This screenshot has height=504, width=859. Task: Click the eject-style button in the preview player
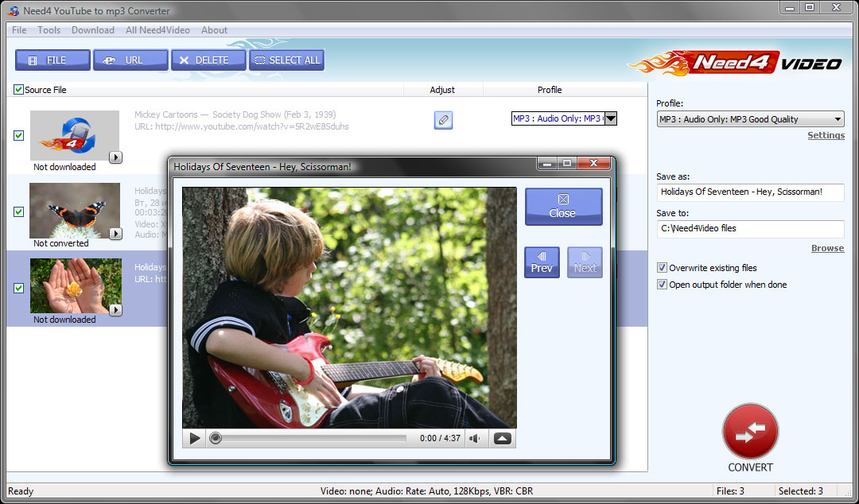click(503, 438)
